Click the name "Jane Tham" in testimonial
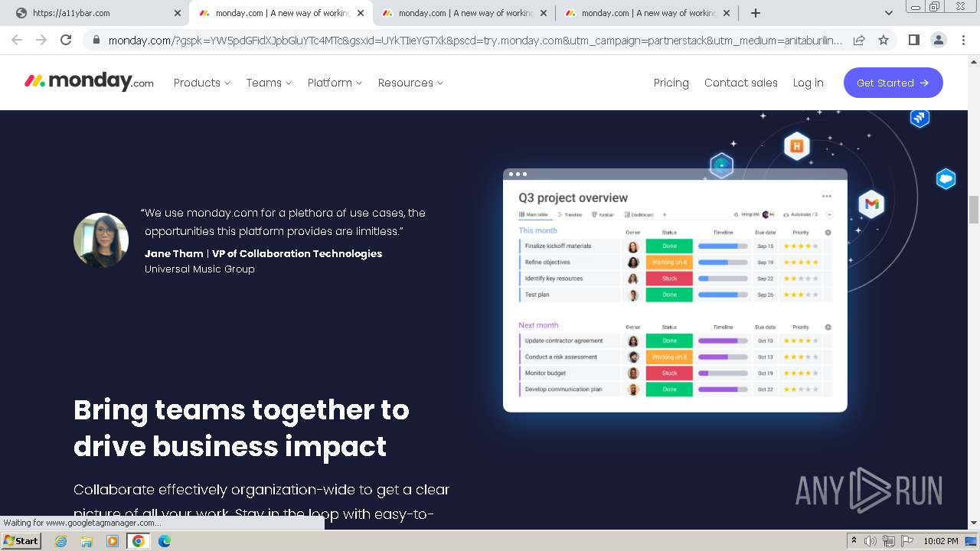980x551 pixels. (174, 253)
